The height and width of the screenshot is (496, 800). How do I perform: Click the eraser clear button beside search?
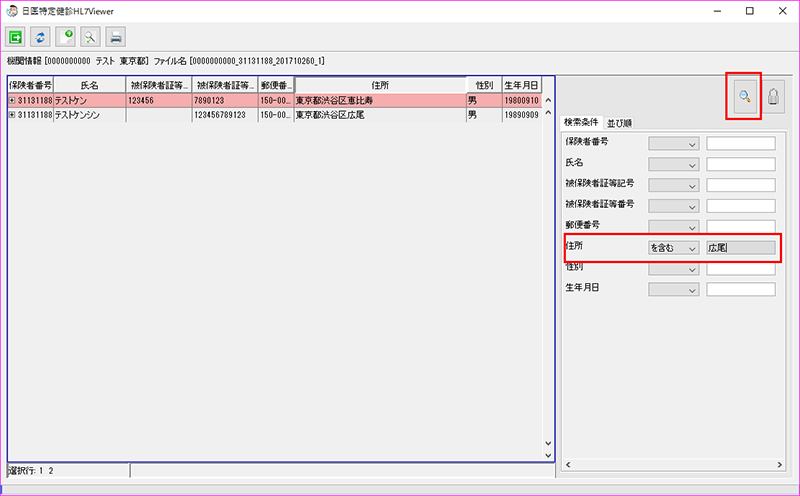(774, 96)
